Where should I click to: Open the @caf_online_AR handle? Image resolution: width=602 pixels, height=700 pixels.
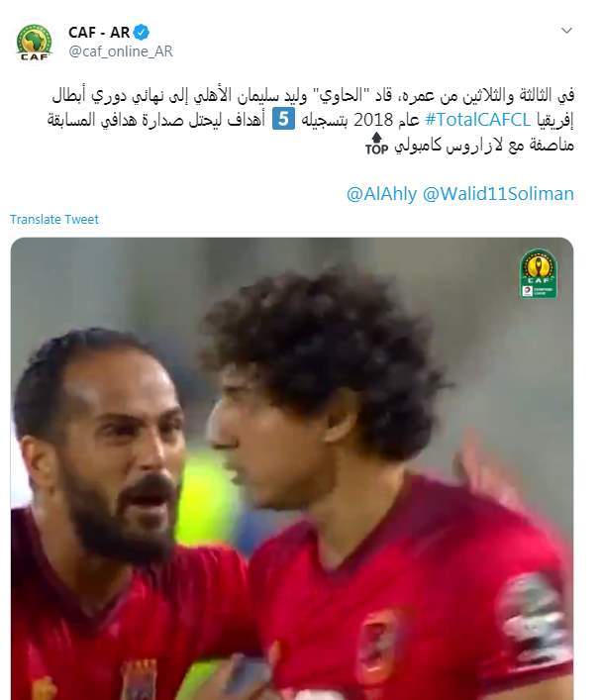121,51
